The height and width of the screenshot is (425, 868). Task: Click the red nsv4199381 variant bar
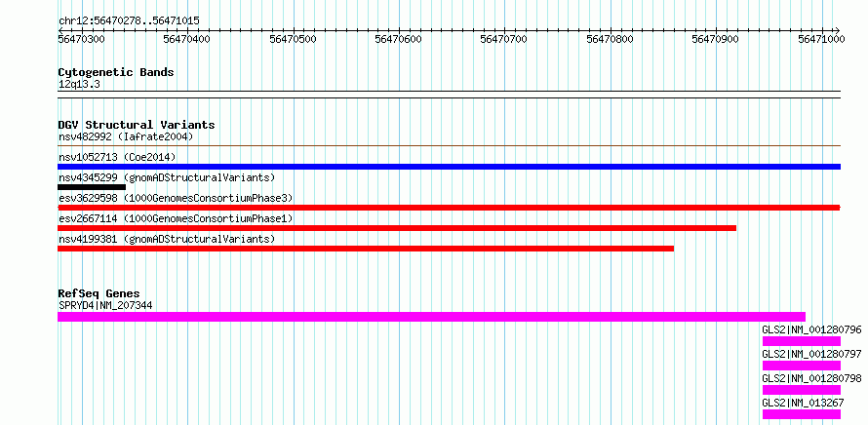coord(366,249)
